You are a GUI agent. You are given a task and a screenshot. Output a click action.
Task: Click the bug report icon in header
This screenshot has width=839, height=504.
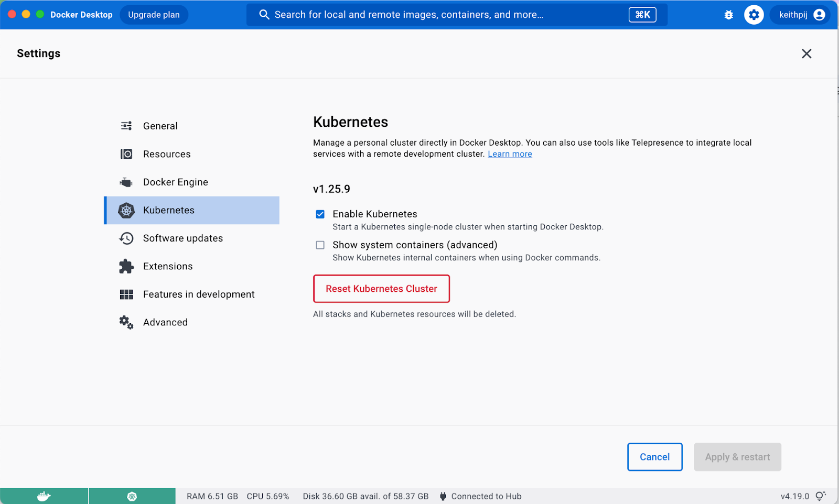728,15
